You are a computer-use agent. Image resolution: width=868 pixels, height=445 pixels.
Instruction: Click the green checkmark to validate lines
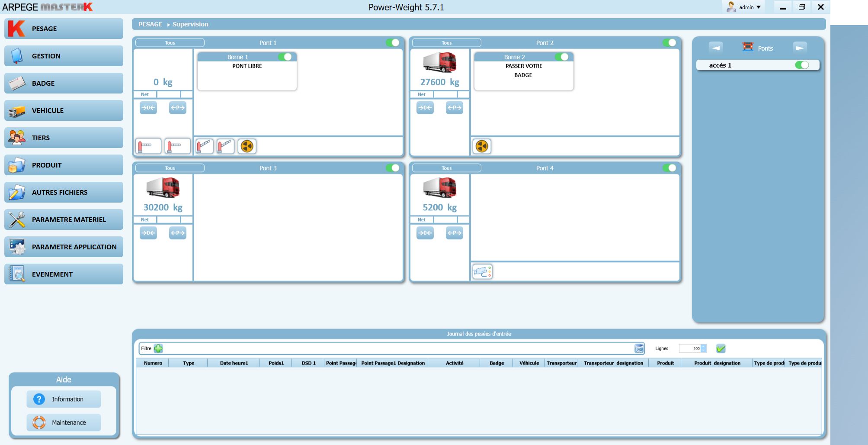click(x=721, y=348)
